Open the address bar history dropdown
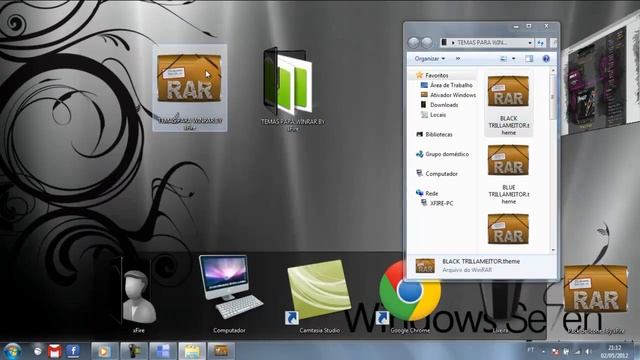The width and height of the screenshot is (640, 360). [530, 42]
